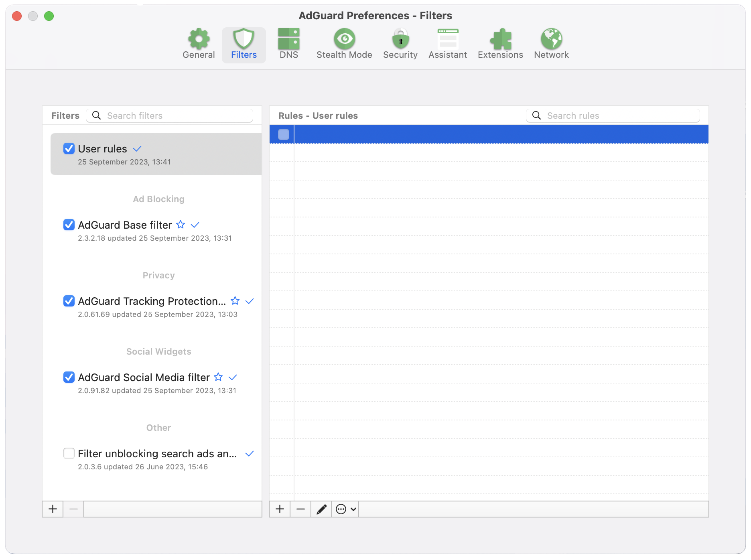Screen dimensions: 751x560
Task: Uncheck the User rules checkbox
Action: click(69, 148)
